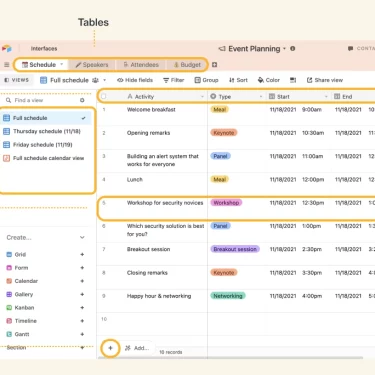Add a new Form view
The image size is (375, 375).
click(x=82, y=268)
